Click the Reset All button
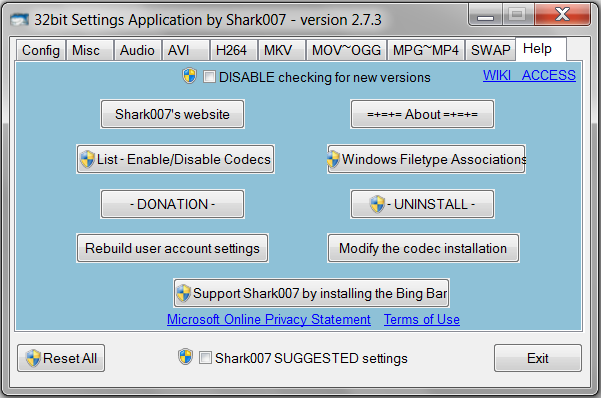This screenshot has height=398, width=601. click(61, 358)
